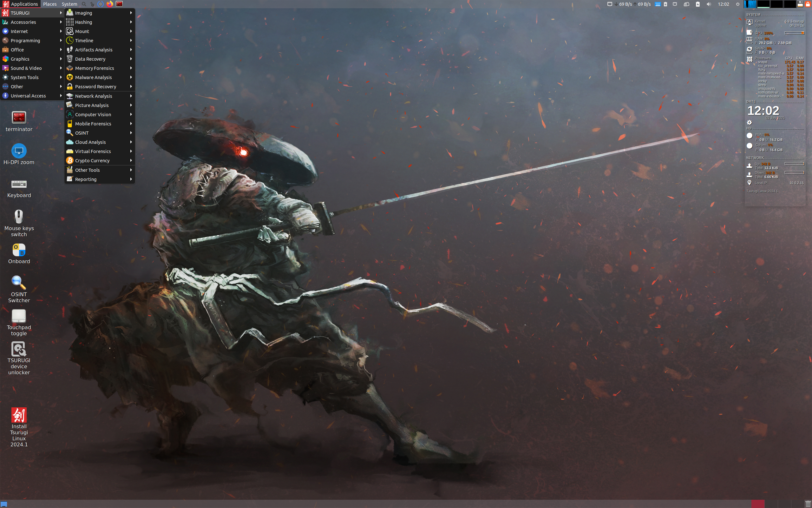Open the Memory Forensics submenu

pos(100,68)
